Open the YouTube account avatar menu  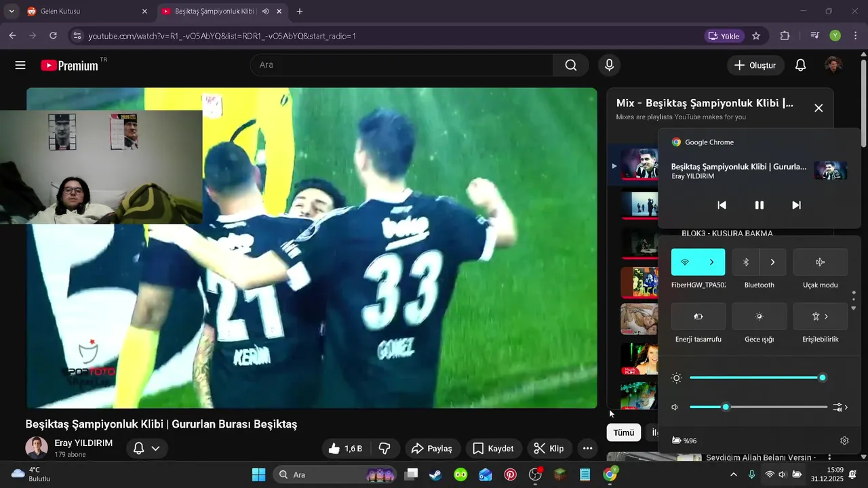(x=833, y=65)
